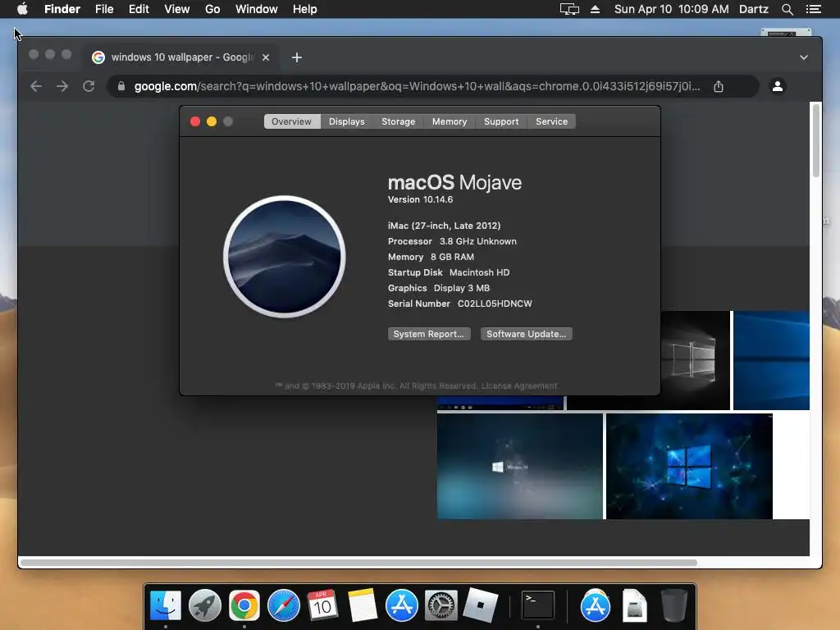Screen dimensions: 840x630
Task: Open Roblox from the Dock
Action: 480,606
